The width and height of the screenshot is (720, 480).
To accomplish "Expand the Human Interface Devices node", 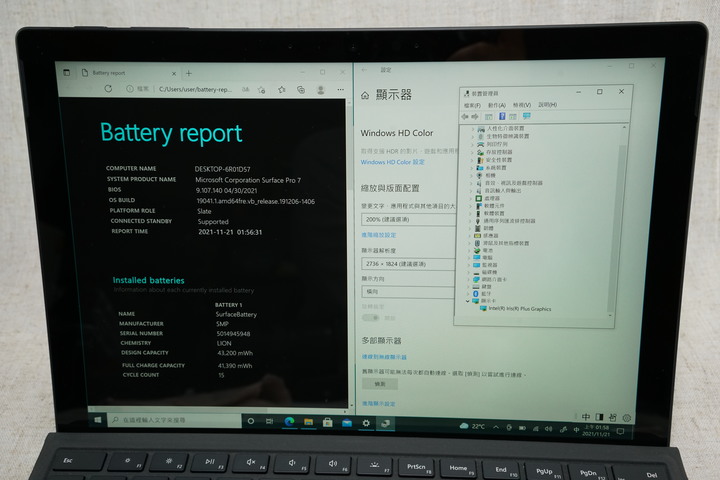I will pyautogui.click(x=472, y=129).
